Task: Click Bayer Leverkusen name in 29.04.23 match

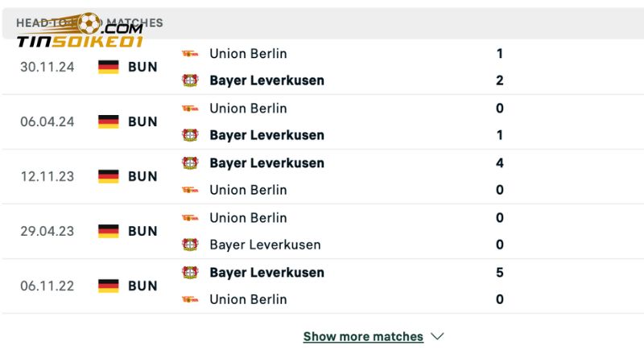Action: pyautogui.click(x=265, y=245)
